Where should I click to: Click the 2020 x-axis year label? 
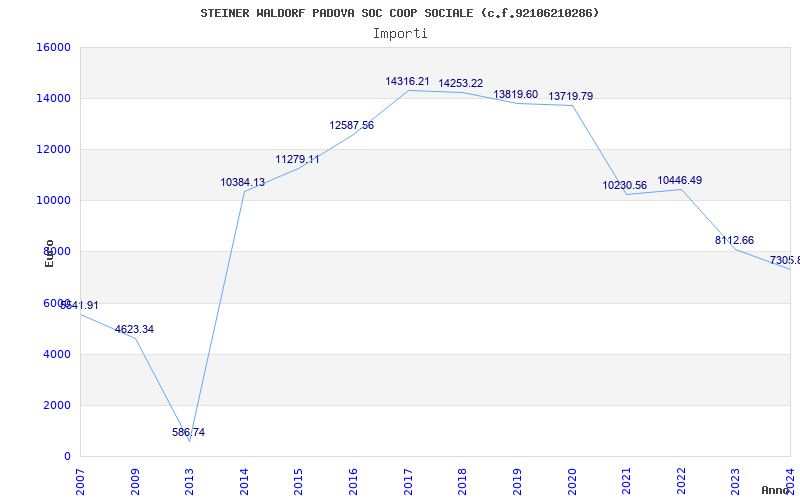(572, 481)
